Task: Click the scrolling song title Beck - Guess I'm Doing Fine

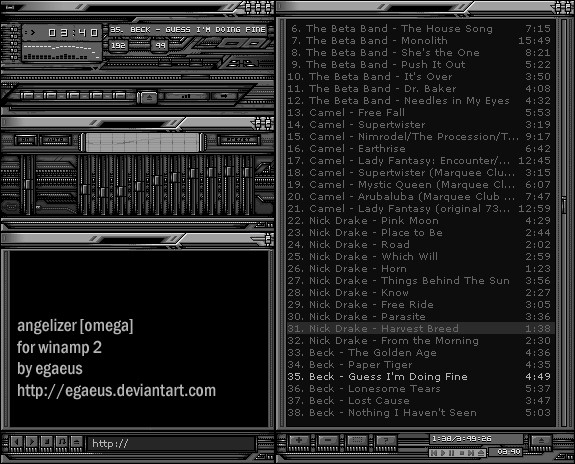Action: click(x=188, y=30)
